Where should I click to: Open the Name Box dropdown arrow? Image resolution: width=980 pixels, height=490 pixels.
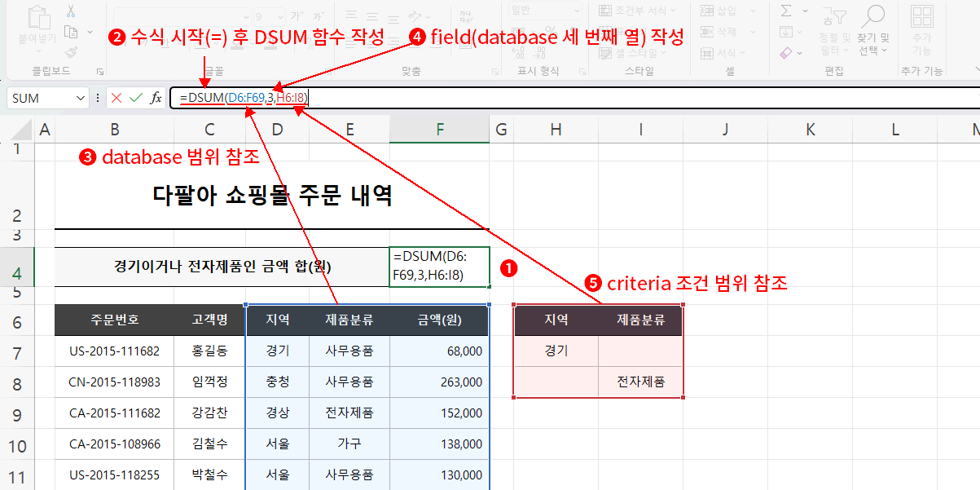coord(80,98)
